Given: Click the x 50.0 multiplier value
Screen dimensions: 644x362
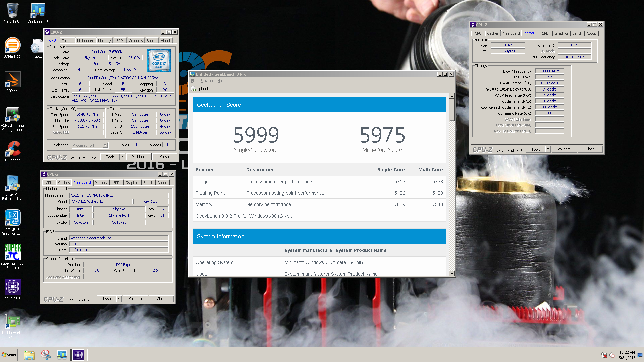Looking at the screenshot, I should point(88,120).
